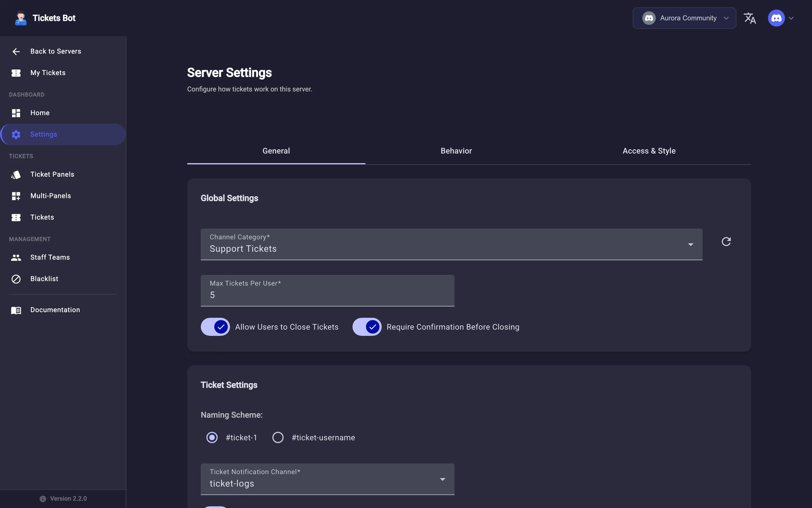Open the Channel Category dropdown

[x=451, y=244]
